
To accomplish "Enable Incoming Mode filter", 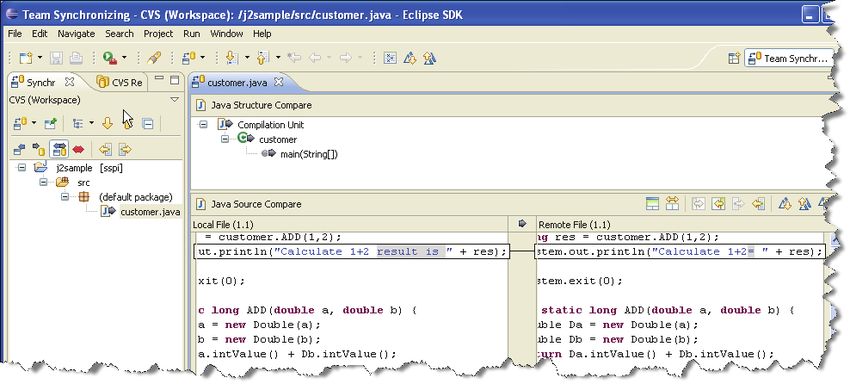I will pos(19,149).
